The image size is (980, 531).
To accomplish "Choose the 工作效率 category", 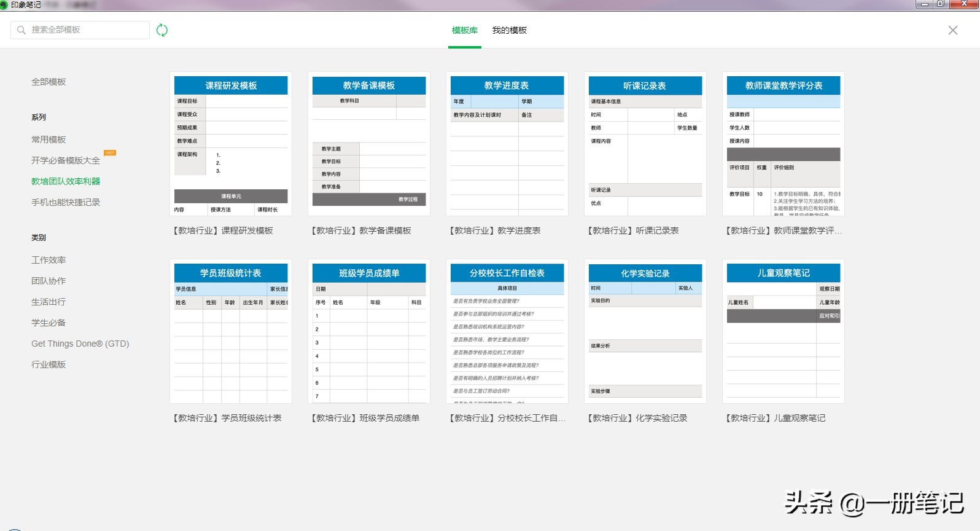I will (49, 260).
